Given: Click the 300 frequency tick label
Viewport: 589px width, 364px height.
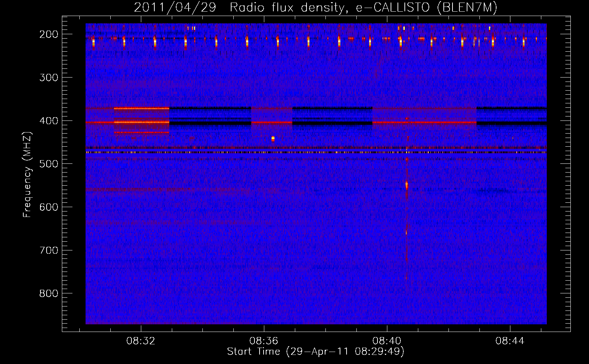Looking at the screenshot, I should pos(48,78).
